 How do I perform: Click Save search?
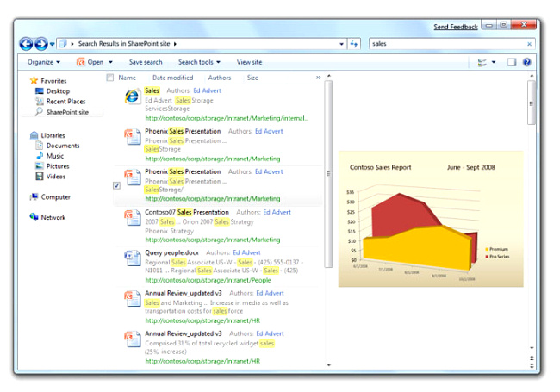pos(146,62)
